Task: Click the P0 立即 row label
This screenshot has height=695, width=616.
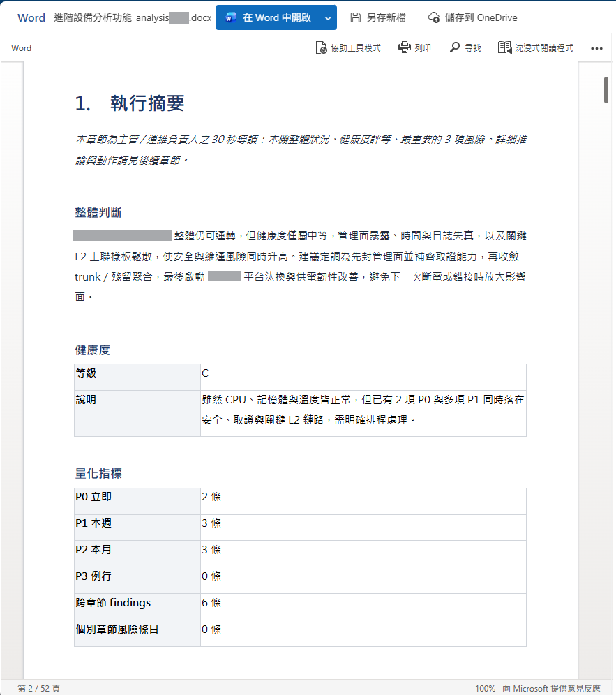Action: [93, 496]
